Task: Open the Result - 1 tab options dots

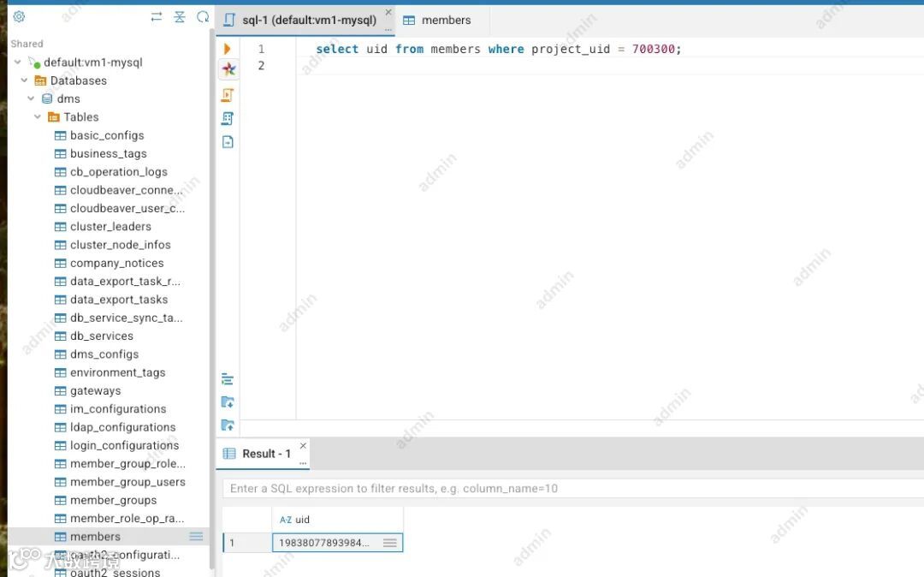Action: click(x=303, y=463)
